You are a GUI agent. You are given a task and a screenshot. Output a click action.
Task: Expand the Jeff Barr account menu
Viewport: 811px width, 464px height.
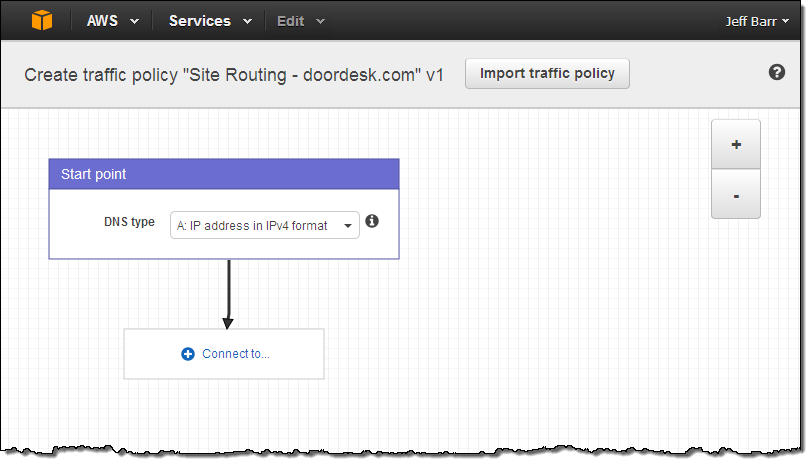(757, 20)
